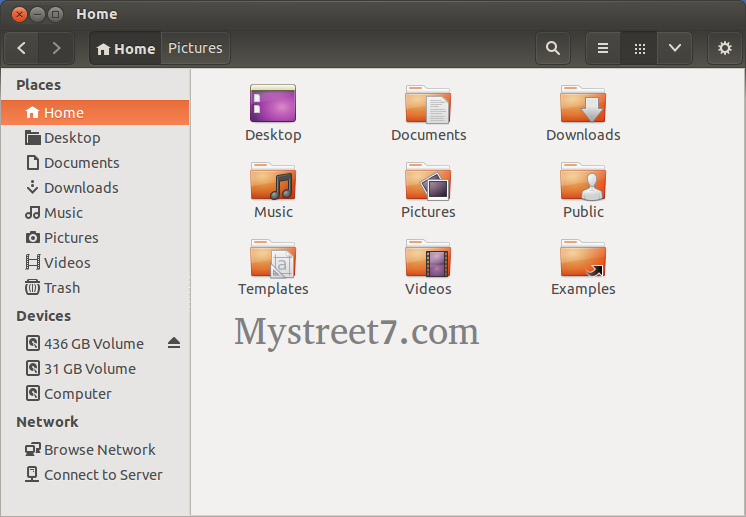Open the Downloads folder icon
Image resolution: width=746 pixels, height=517 pixels.
(x=583, y=104)
